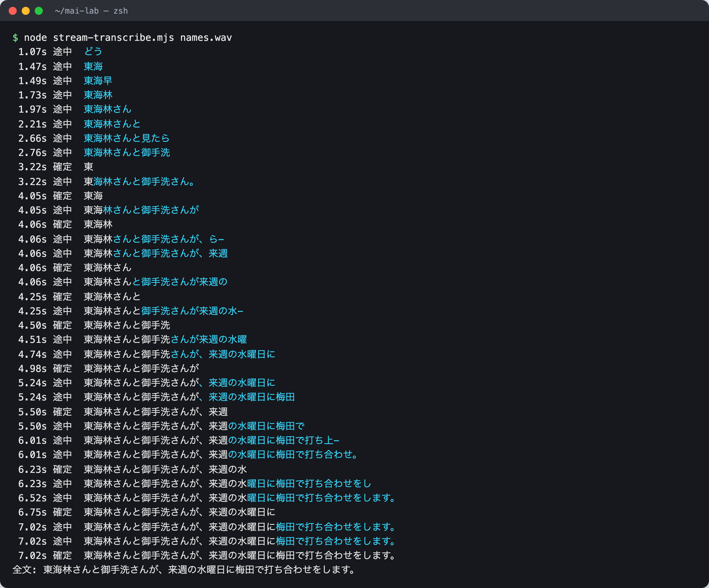Click the 4.06s confirmed line 東海林さん
This screenshot has height=588, width=709.
coord(74,267)
